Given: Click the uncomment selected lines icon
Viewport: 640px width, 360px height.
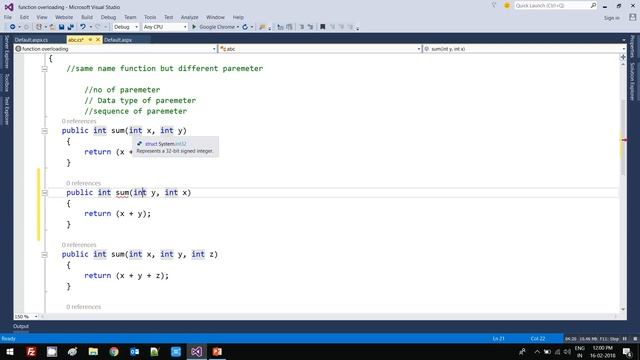Looking at the screenshot, I should click(x=310, y=27).
